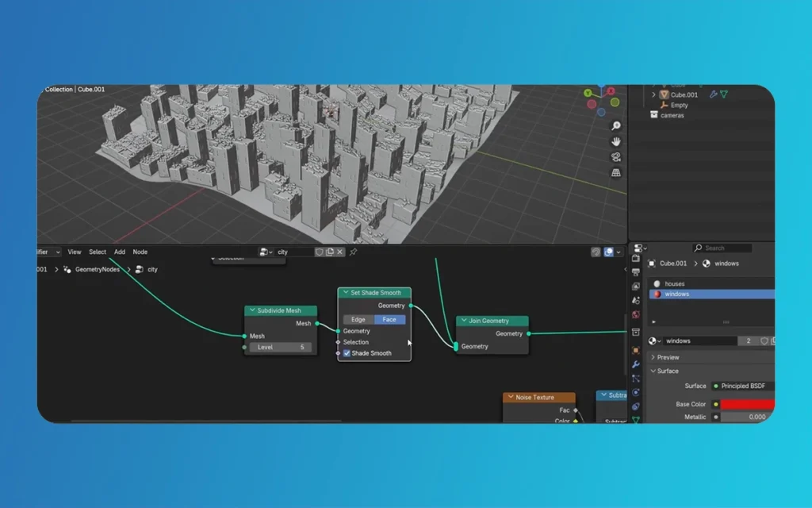Viewport: 812px width, 508px height.
Task: Collapse the Subdivide Mesh node
Action: pyautogui.click(x=252, y=310)
